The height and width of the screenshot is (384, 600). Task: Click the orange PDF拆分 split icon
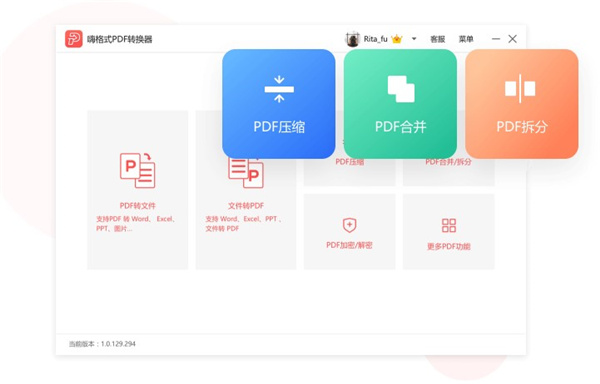(520, 89)
